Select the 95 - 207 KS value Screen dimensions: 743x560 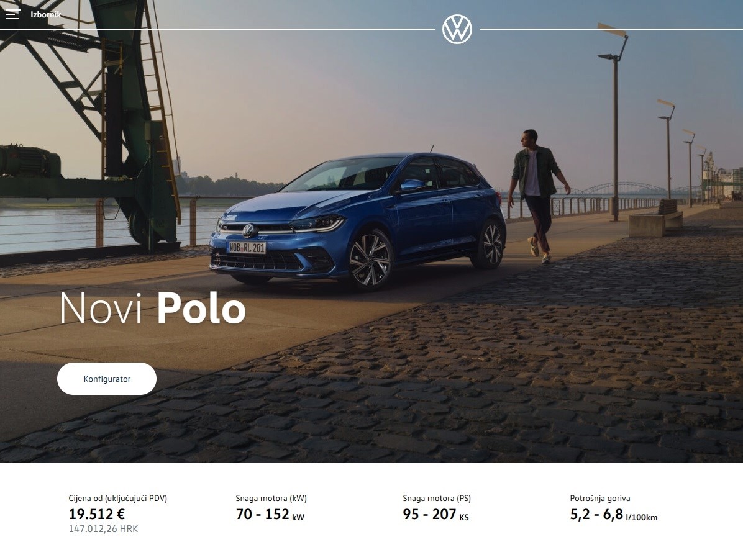click(x=436, y=514)
